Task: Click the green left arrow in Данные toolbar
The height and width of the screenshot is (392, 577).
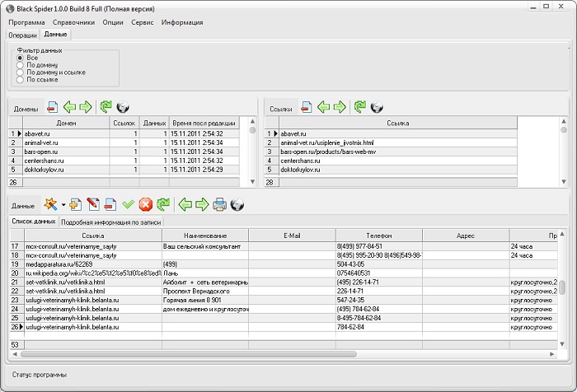Action: coord(185,204)
